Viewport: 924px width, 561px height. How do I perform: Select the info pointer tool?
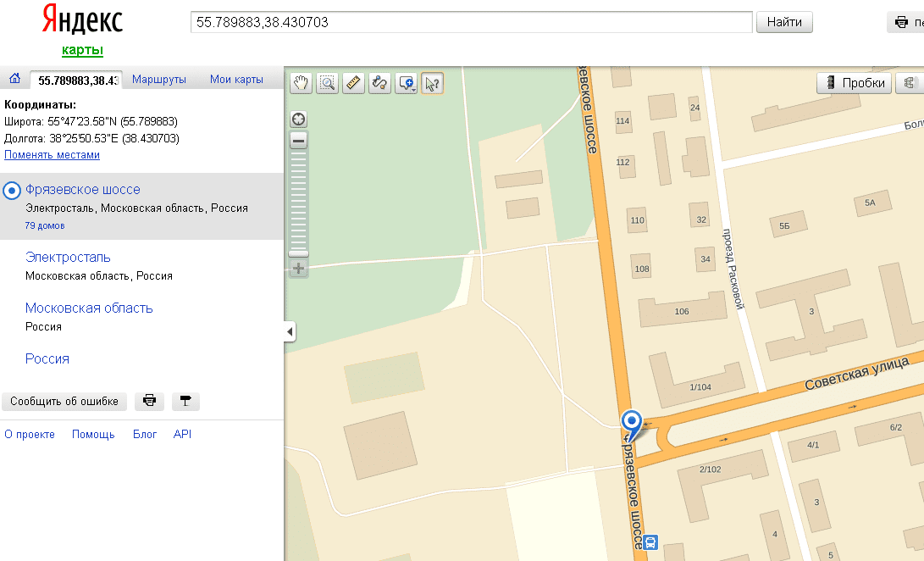(x=432, y=83)
